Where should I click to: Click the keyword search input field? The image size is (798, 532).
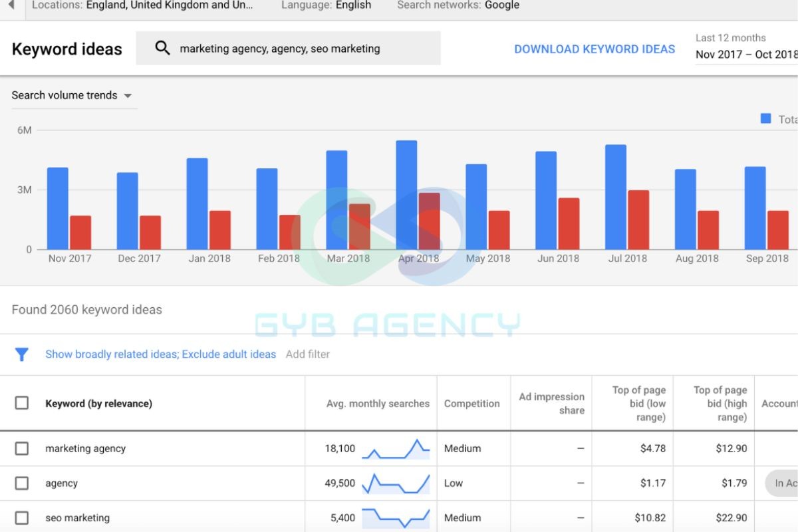pos(288,48)
